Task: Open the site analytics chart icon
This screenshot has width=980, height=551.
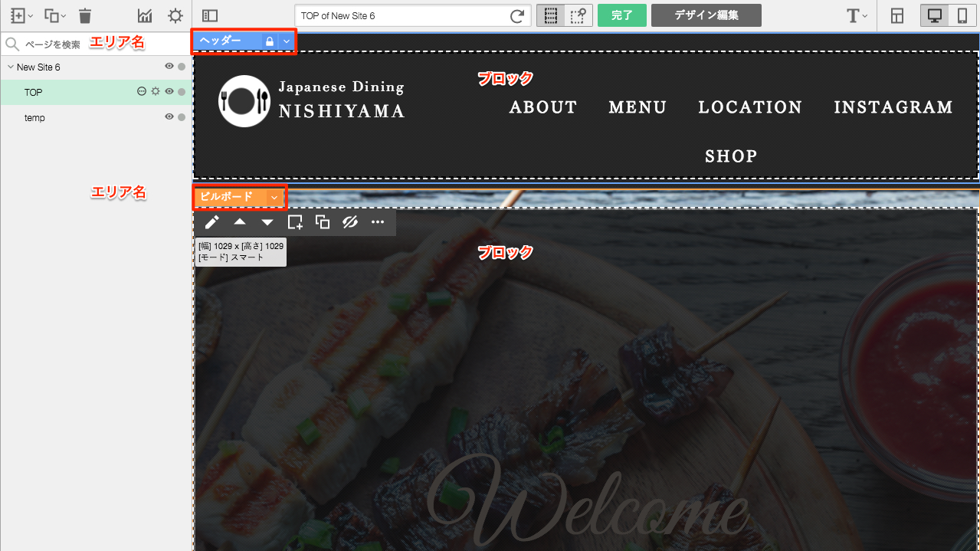Action: pos(145,15)
